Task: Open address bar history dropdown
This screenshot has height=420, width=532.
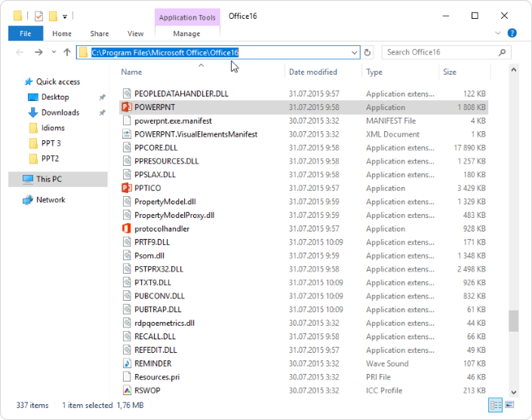Action: pos(354,52)
